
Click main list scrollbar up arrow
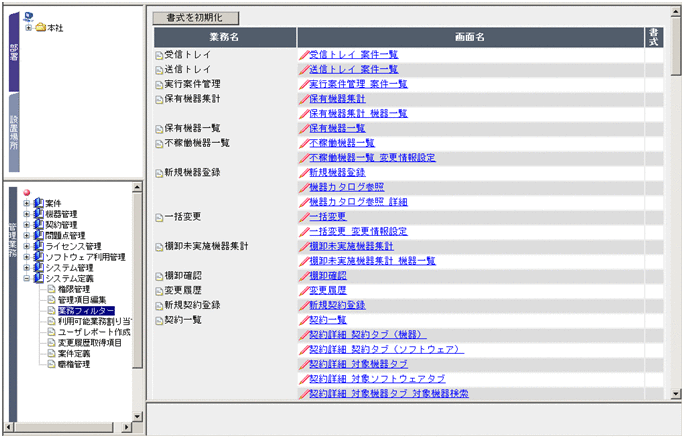[x=676, y=12]
